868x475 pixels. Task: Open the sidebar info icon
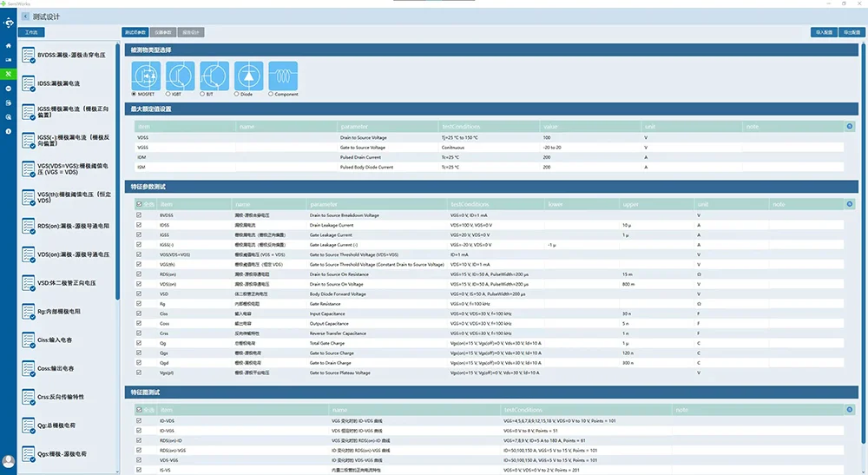[x=9, y=130]
